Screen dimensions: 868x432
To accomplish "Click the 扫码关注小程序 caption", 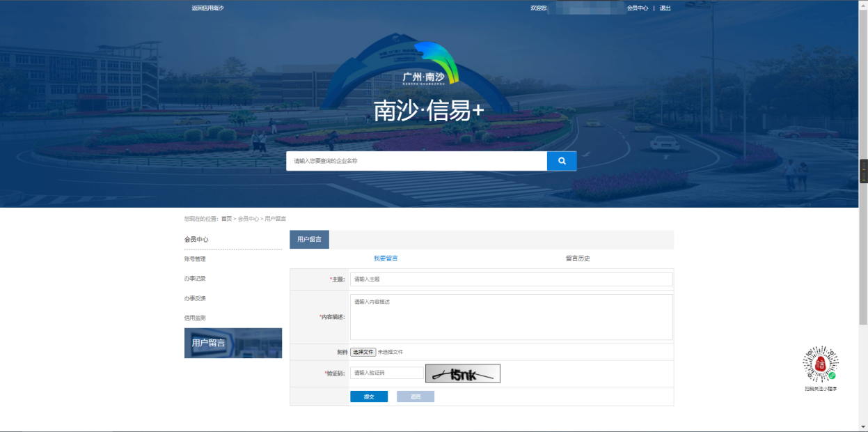I will coord(821,389).
